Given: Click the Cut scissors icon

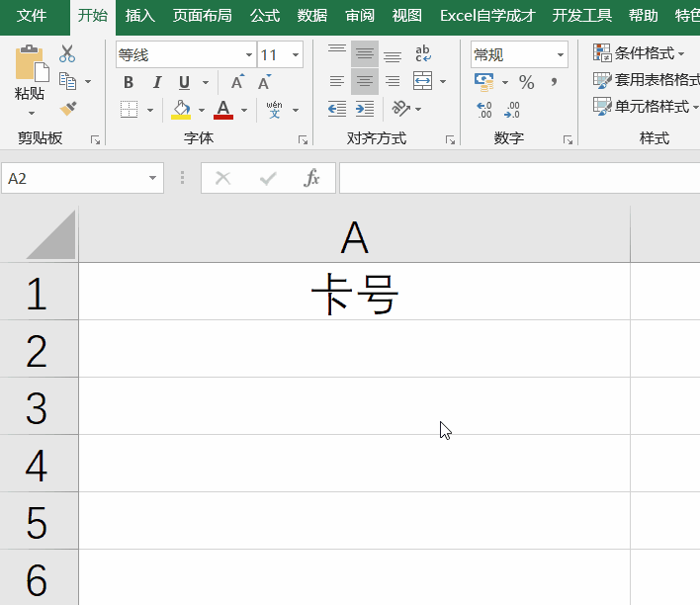Looking at the screenshot, I should [67, 53].
